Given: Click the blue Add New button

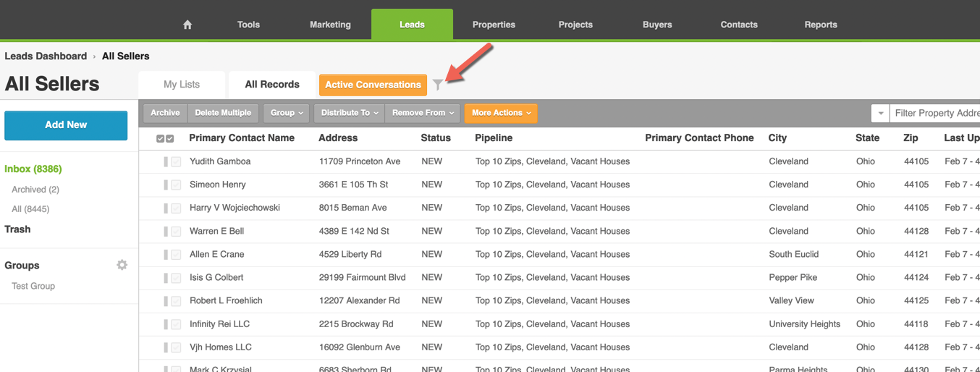Looking at the screenshot, I should (x=66, y=125).
